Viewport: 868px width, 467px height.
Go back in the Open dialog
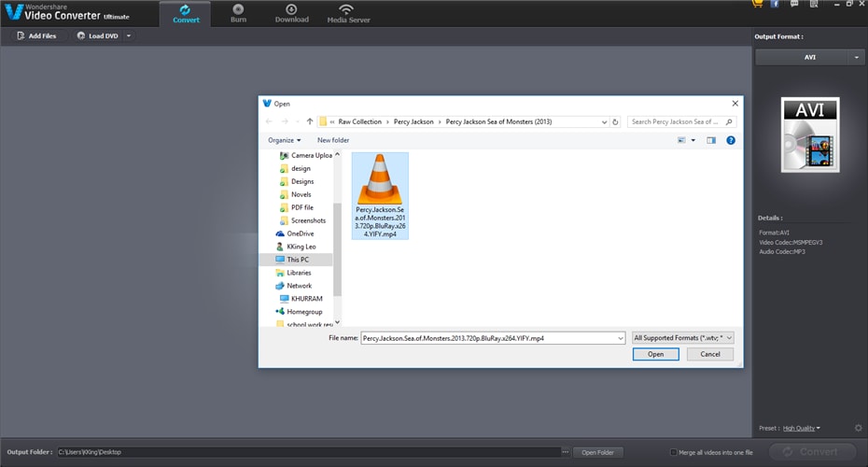(269, 121)
